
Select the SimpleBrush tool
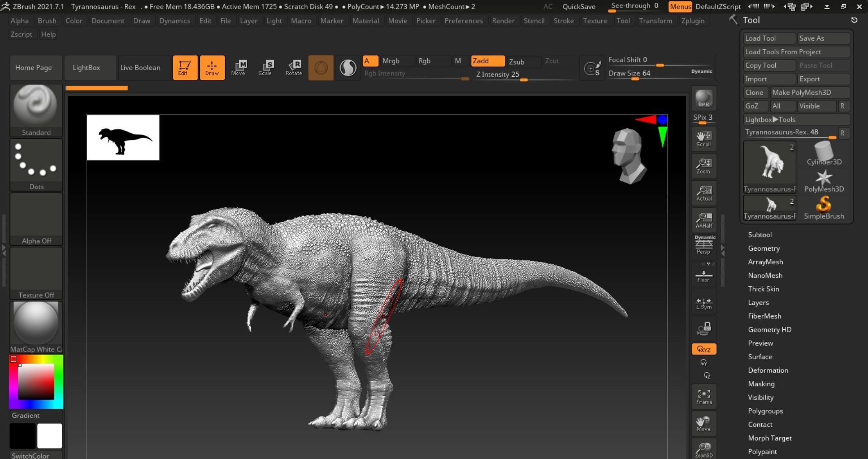pos(824,208)
